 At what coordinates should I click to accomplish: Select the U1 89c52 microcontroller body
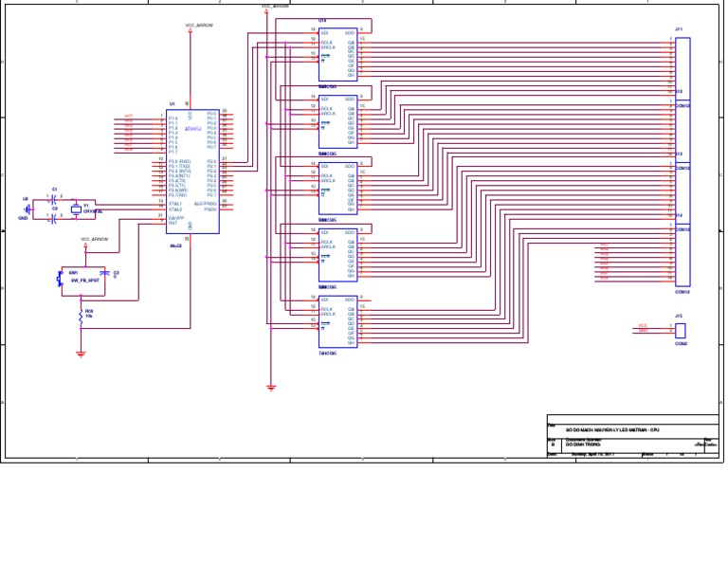[x=192, y=172]
